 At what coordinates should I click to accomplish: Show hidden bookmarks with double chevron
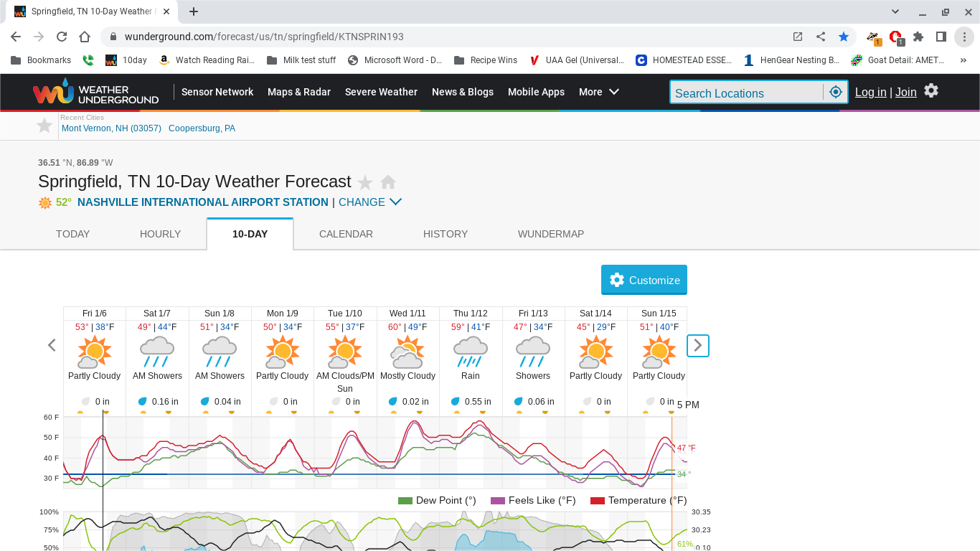click(963, 60)
